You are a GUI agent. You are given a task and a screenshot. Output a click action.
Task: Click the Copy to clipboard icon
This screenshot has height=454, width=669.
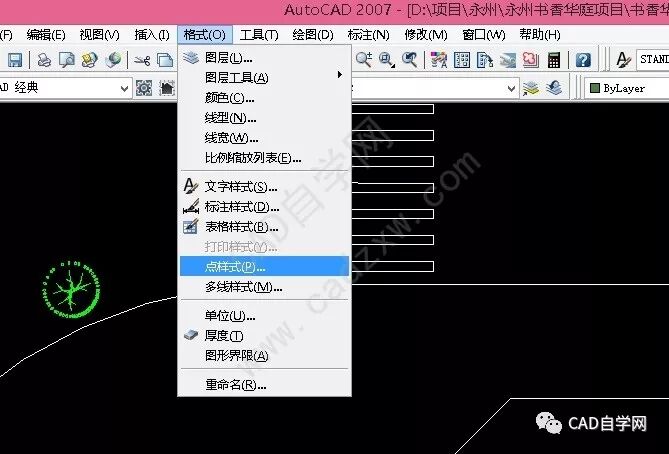coord(165,61)
